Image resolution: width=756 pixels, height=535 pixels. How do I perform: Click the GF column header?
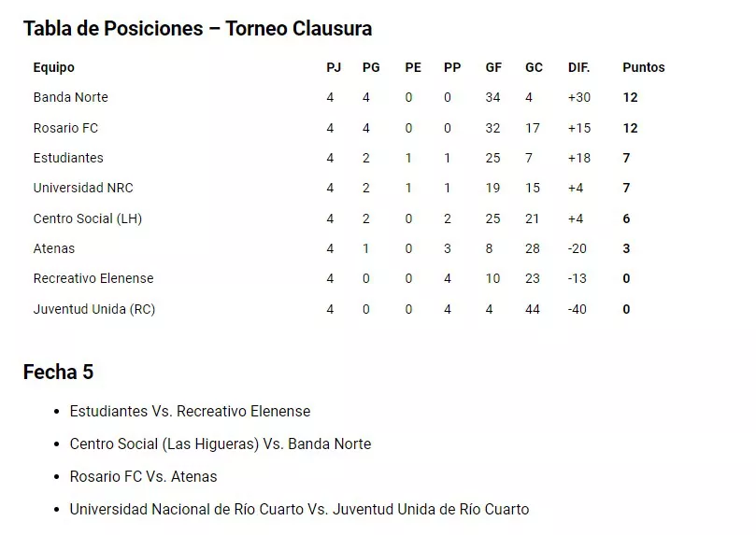(x=493, y=67)
